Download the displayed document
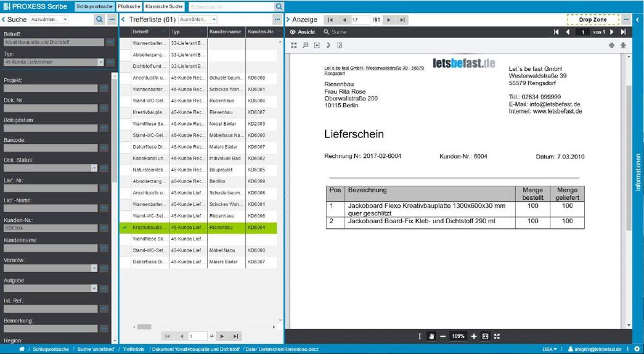Viewport: 644px width, 354px height. (x=623, y=45)
